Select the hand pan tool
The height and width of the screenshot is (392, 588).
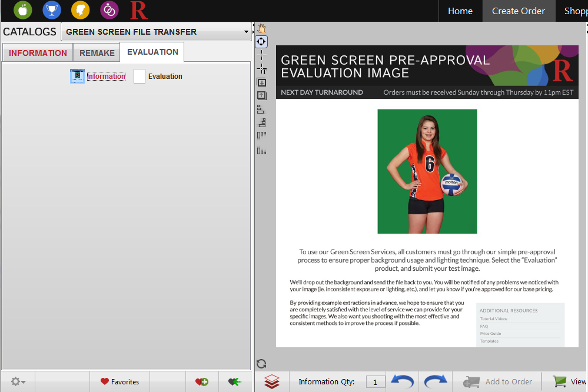tap(261, 28)
